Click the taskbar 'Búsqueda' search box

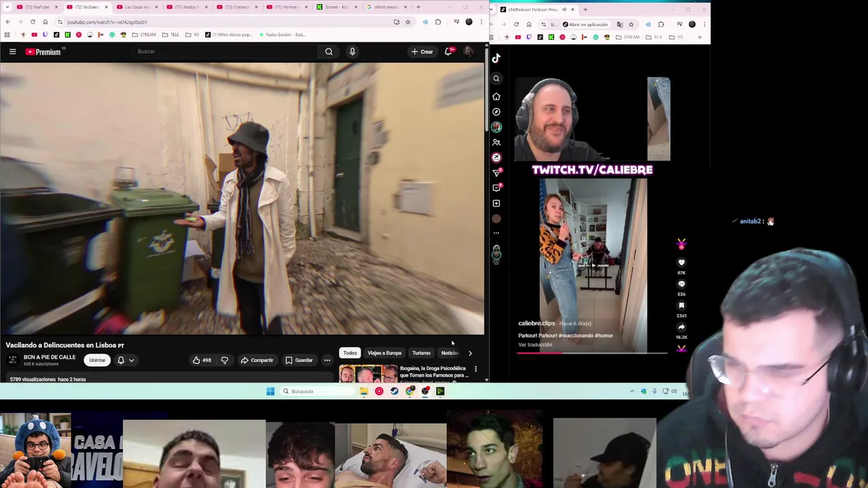317,391
